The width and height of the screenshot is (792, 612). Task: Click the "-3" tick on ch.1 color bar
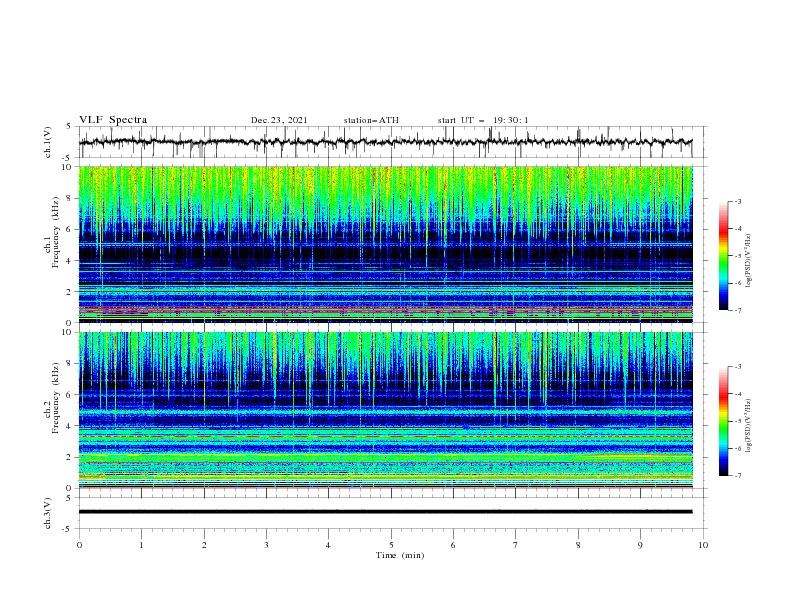pos(737,201)
